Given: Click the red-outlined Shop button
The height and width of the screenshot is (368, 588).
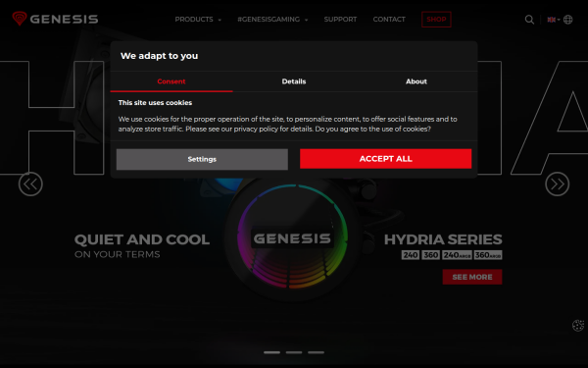Looking at the screenshot, I should [x=436, y=20].
